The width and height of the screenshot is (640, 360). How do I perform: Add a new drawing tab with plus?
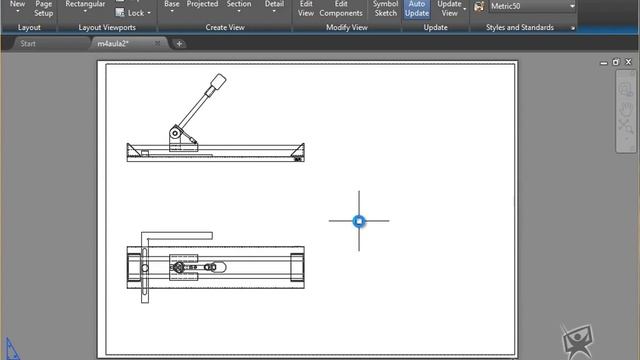pyautogui.click(x=179, y=44)
